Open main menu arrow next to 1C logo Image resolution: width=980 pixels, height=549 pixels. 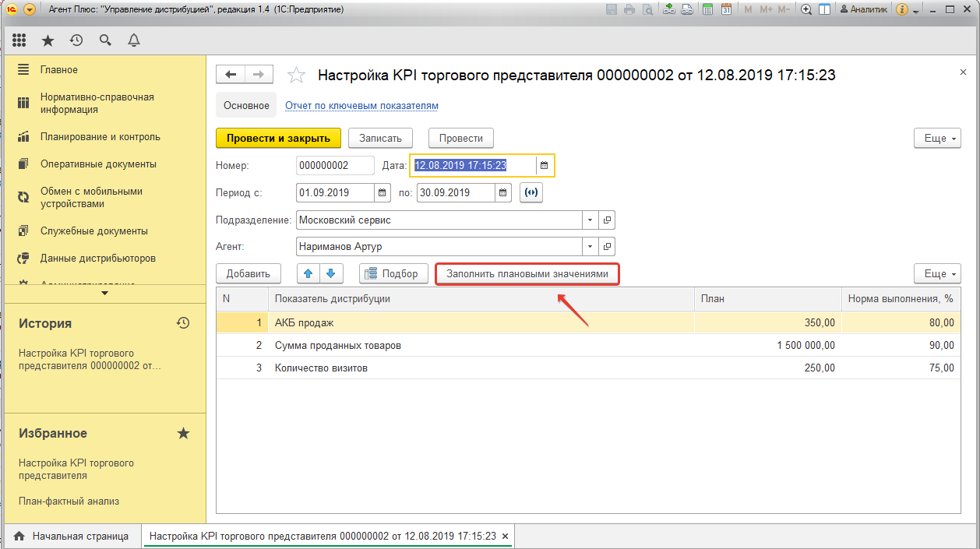coord(30,9)
